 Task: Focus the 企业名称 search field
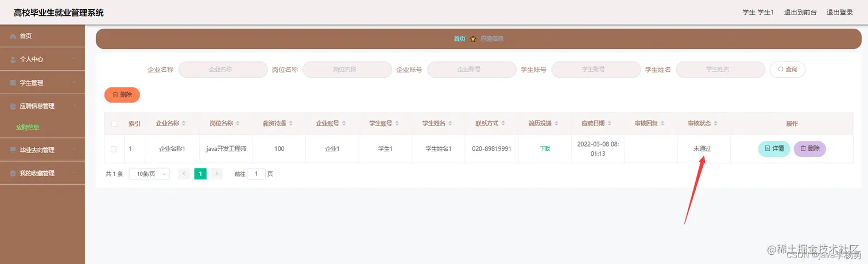pyautogui.click(x=223, y=69)
